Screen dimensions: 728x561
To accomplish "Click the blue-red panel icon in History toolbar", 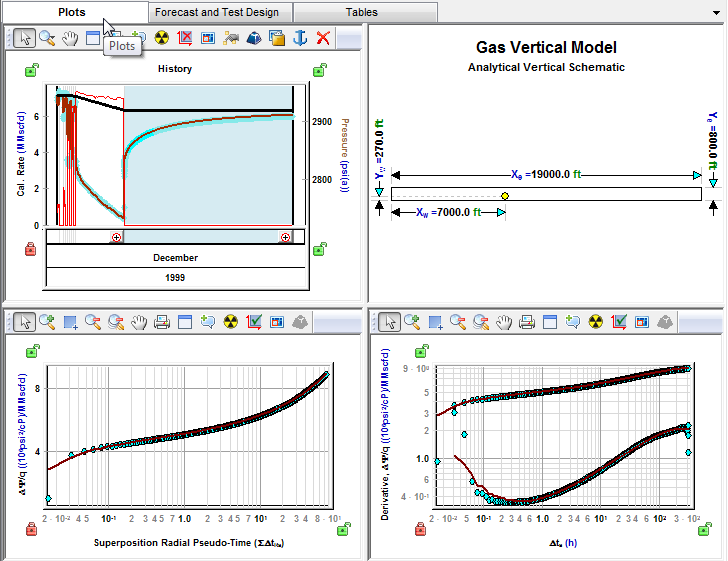I will (x=208, y=38).
